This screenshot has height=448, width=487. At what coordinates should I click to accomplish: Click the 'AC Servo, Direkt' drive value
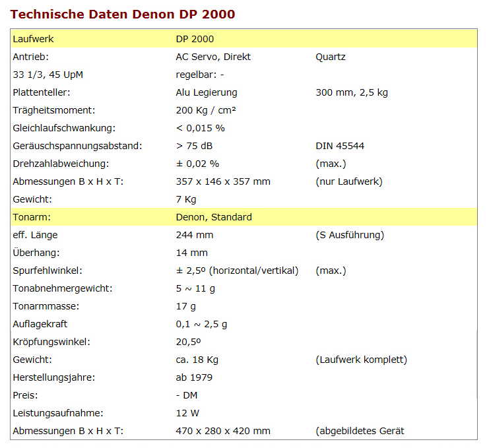(x=213, y=57)
